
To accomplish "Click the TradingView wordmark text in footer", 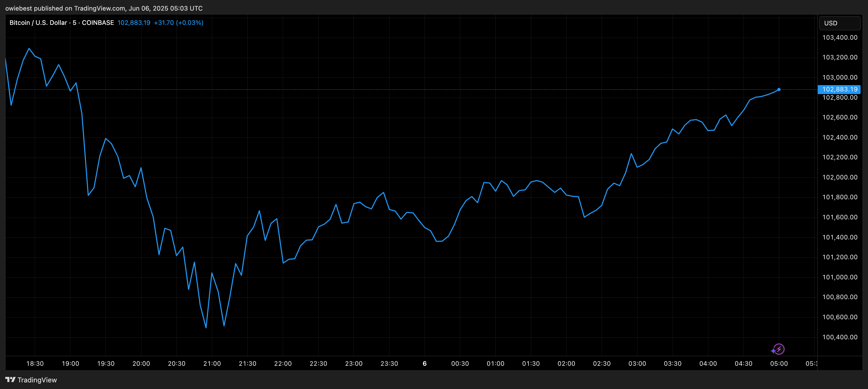I will click(x=37, y=380).
